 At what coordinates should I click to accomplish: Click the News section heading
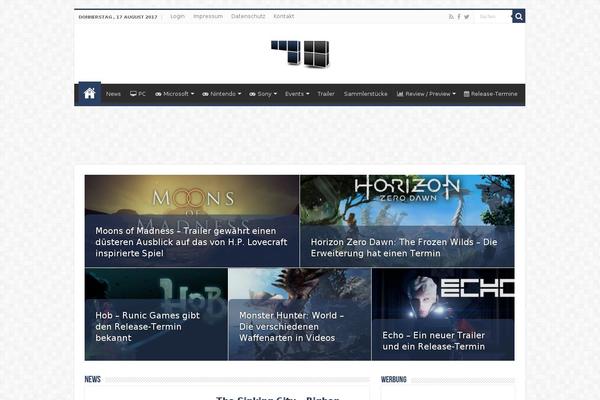point(93,379)
